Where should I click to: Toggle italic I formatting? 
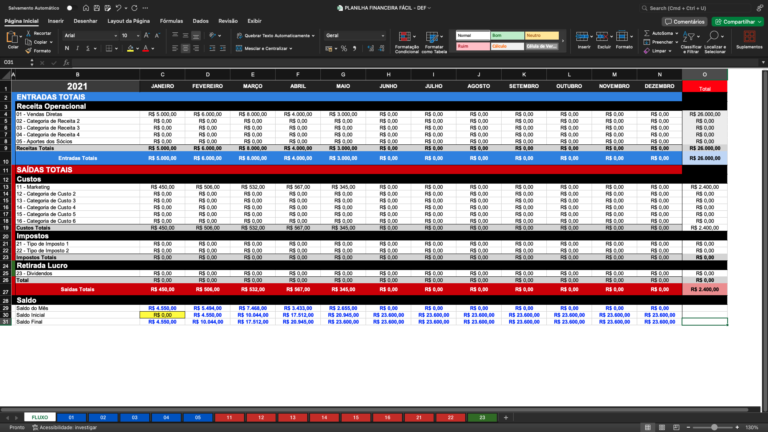pyautogui.click(x=77, y=48)
